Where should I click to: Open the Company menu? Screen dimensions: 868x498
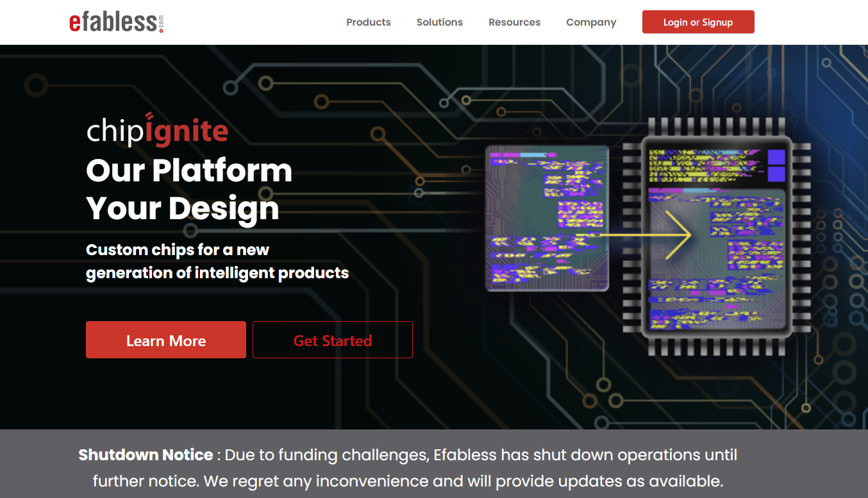[591, 22]
